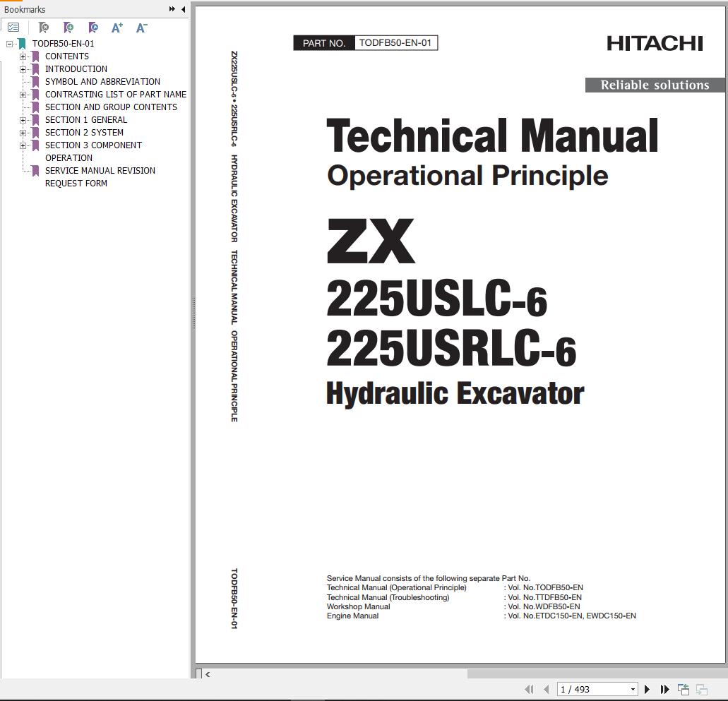Click the previous view icon

pyautogui.click(x=683, y=689)
